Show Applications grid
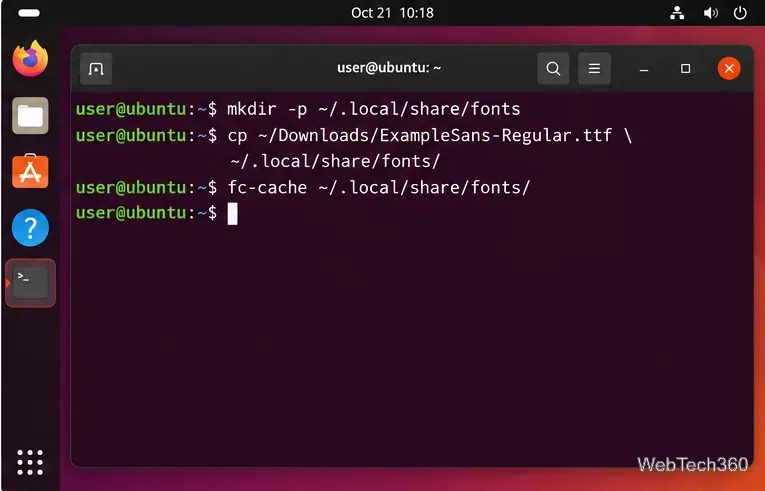765x491 pixels. [x=30, y=462]
